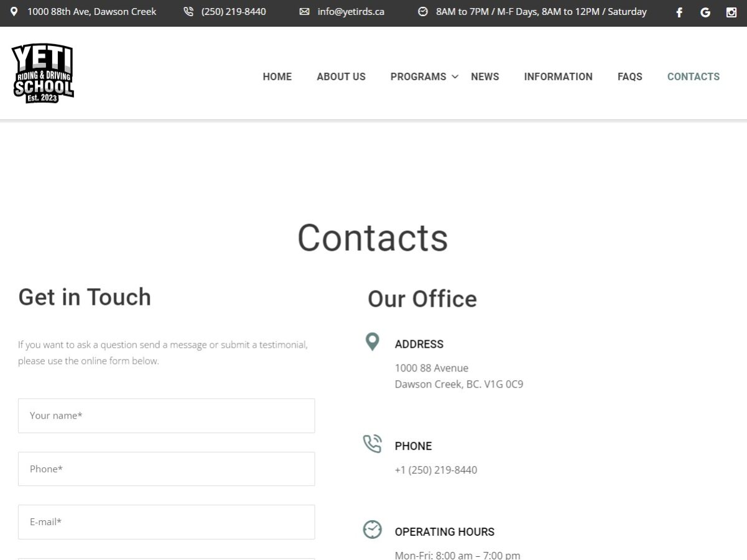Open the News menu item
This screenshot has width=747, height=560.
(485, 77)
